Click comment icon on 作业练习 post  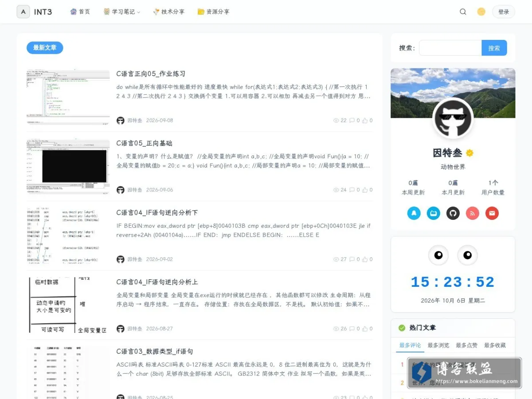click(x=352, y=121)
